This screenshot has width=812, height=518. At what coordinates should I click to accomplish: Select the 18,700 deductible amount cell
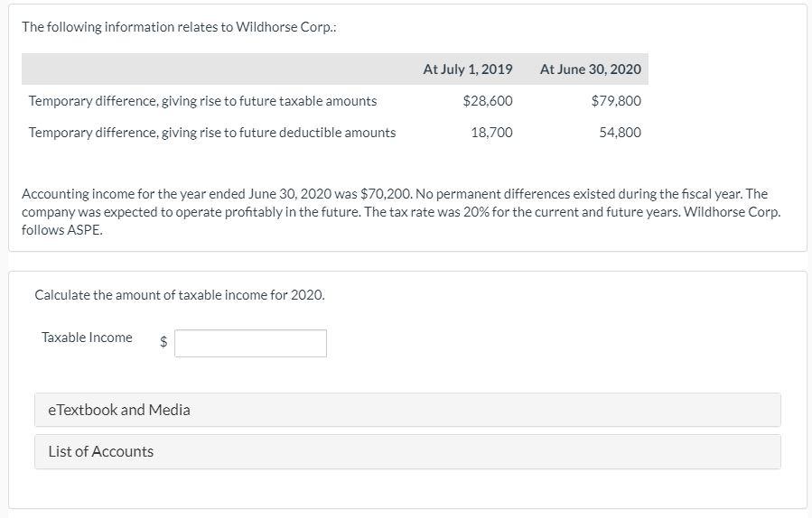(491, 133)
